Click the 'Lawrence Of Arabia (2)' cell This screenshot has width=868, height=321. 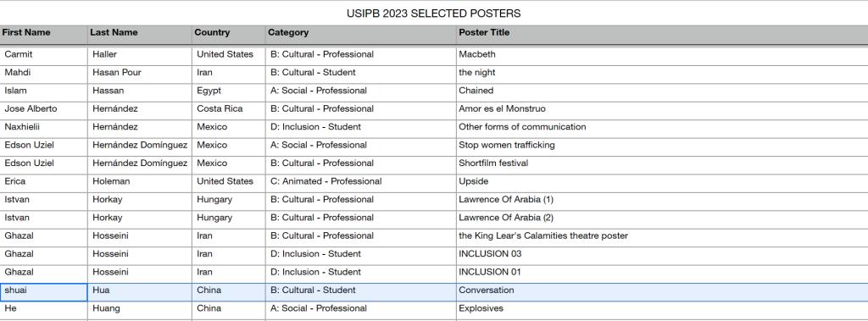pos(662,219)
